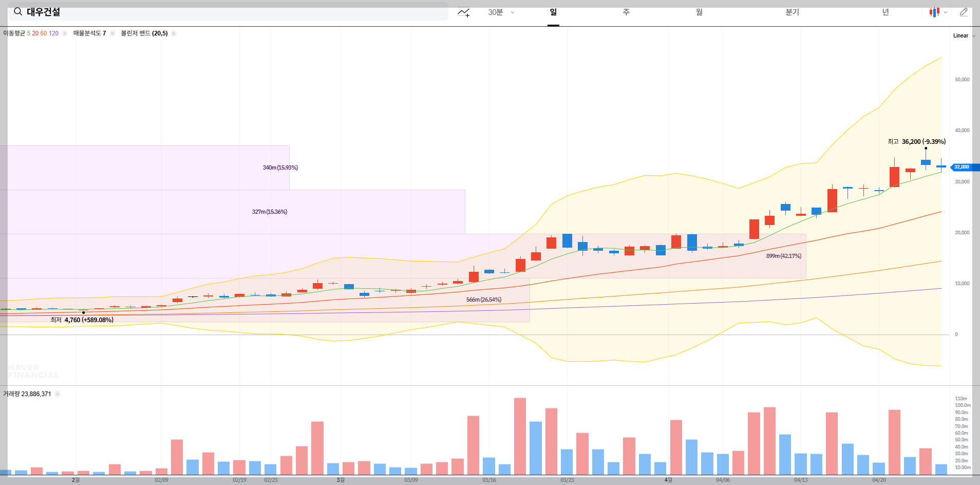
Task: Switch to the 분기 quarterly tab
Action: 792,12
